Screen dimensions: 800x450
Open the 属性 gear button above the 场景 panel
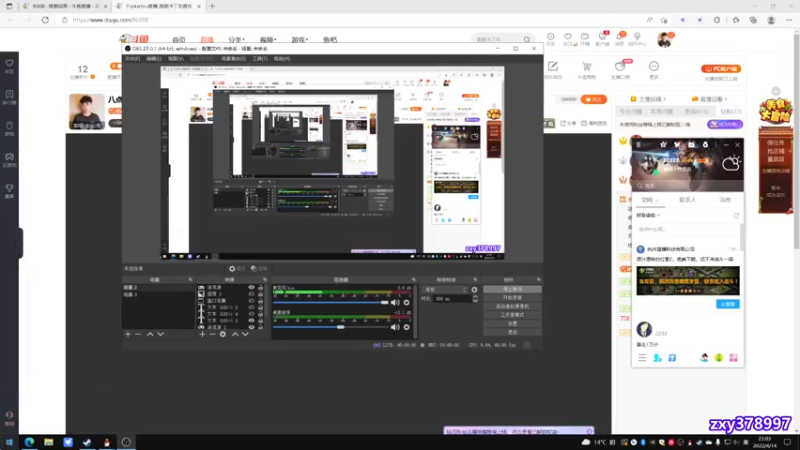click(237, 268)
